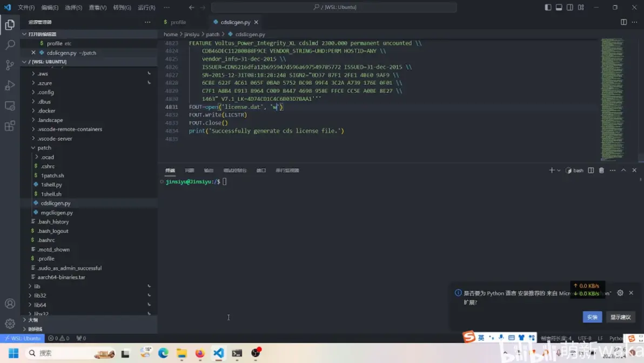The image size is (644, 363).
Task: Open the Remote Explorer view
Action: (10, 105)
